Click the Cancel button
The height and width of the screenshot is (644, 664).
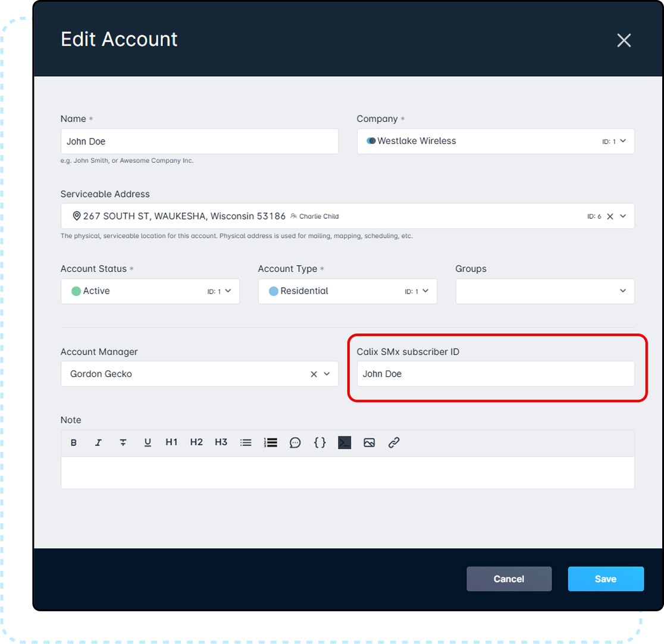[x=509, y=579]
